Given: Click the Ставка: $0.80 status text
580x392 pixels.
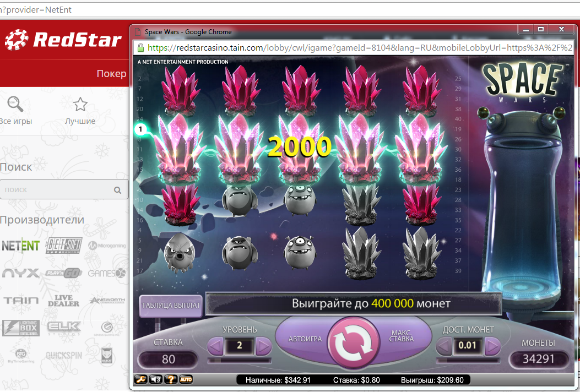Looking at the screenshot, I should (x=356, y=380).
